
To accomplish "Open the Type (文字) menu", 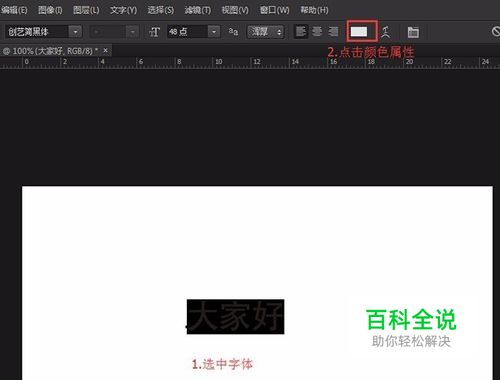I will click(123, 10).
